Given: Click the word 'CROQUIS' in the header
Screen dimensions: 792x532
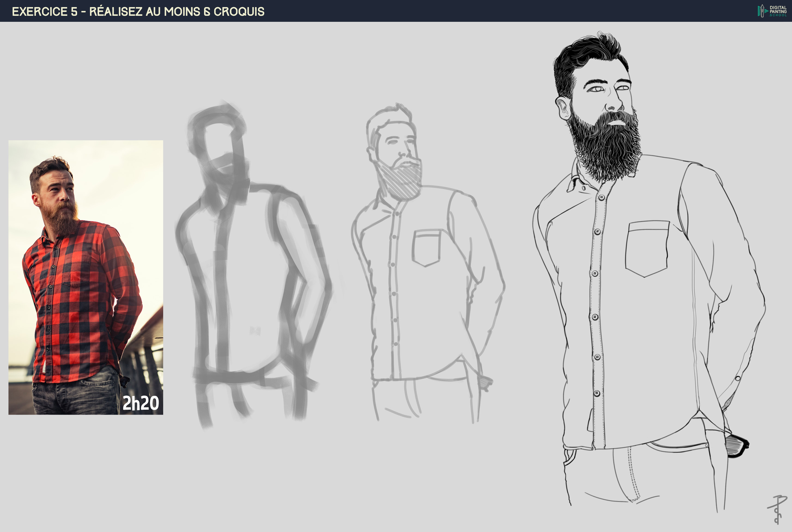Looking at the screenshot, I should [x=239, y=11].
